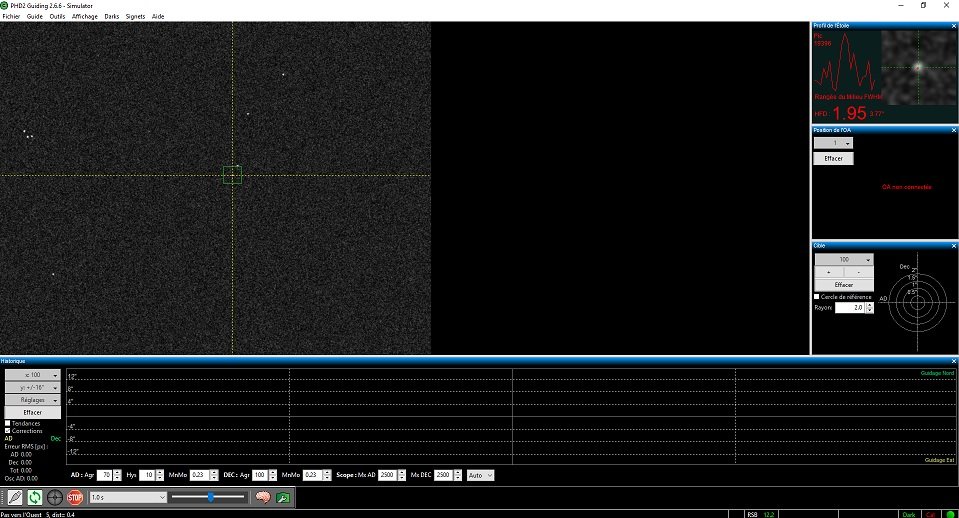The image size is (959, 518).
Task: Open the Auto DEC mode dropdown
Action: pos(480,475)
